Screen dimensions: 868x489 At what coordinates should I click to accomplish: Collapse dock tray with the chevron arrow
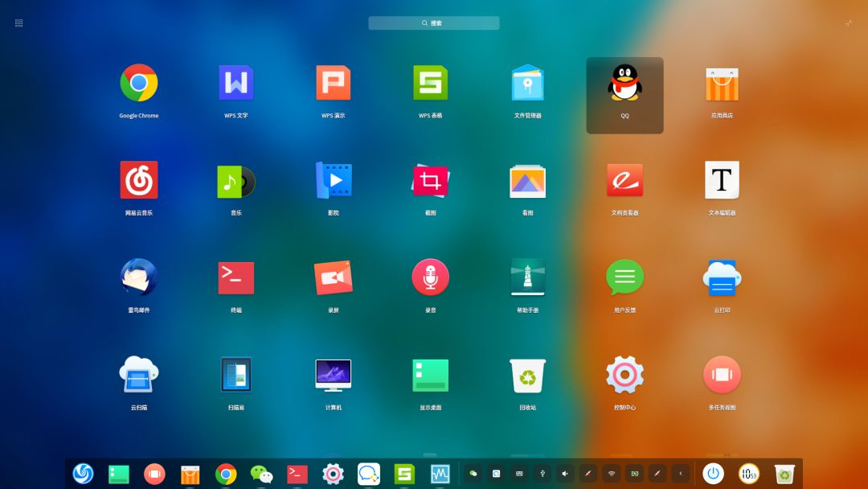[x=681, y=474]
